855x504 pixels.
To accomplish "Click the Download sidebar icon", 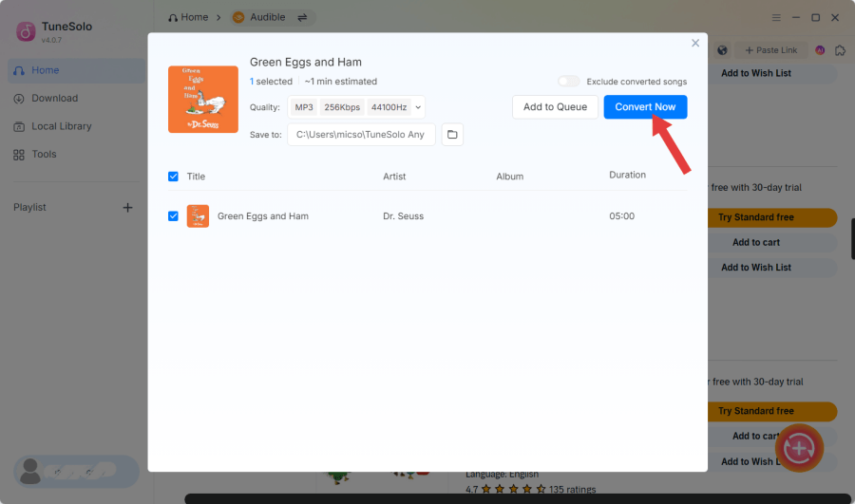I will (19, 99).
